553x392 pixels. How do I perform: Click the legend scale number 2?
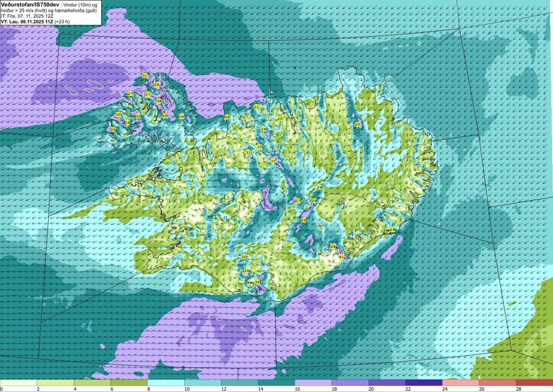click(38, 389)
